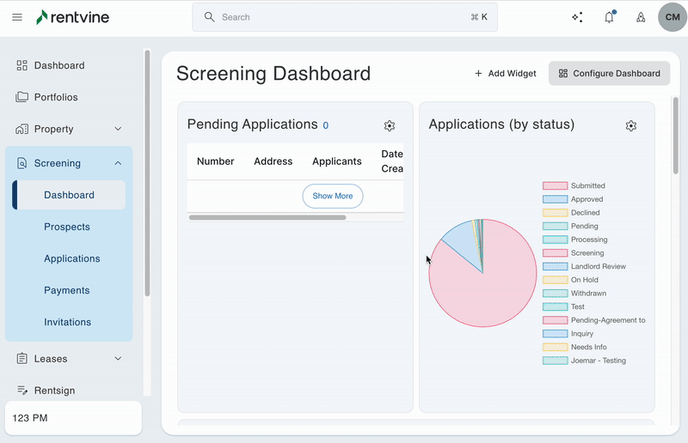
Task: Open Applications by status settings gear
Action: click(x=631, y=126)
